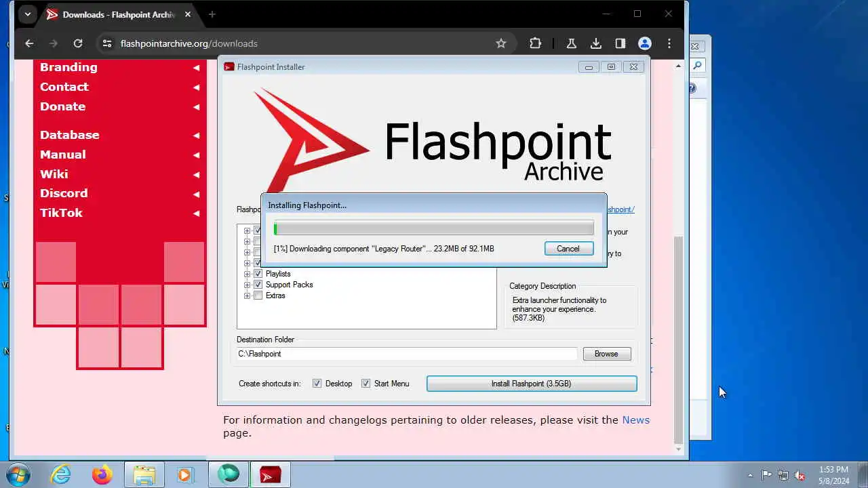Open Chrome three-dot menu

669,43
